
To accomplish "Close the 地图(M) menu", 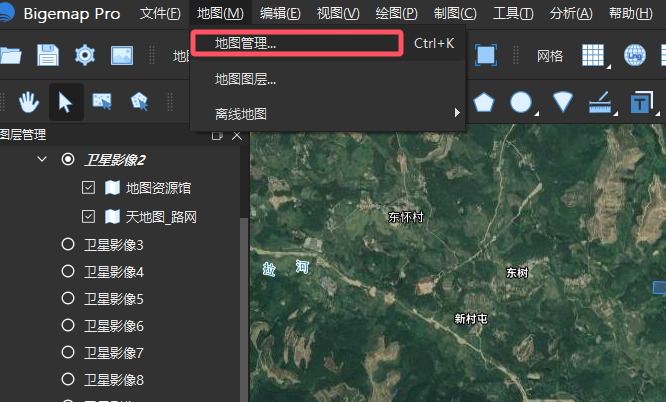I will pos(220,14).
